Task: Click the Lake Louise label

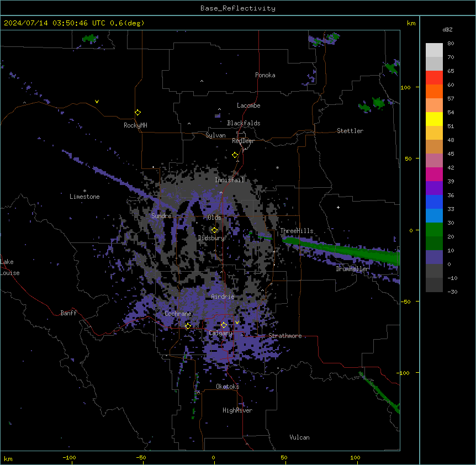Action: [x=10, y=267]
